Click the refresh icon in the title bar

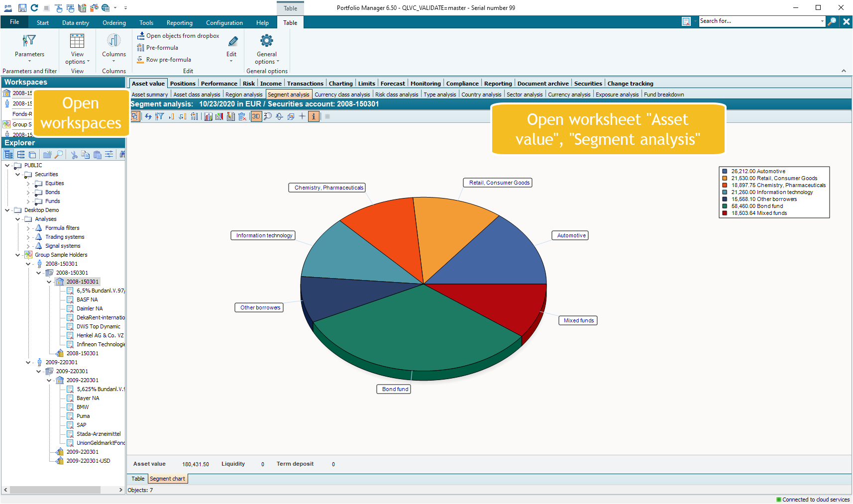34,7
